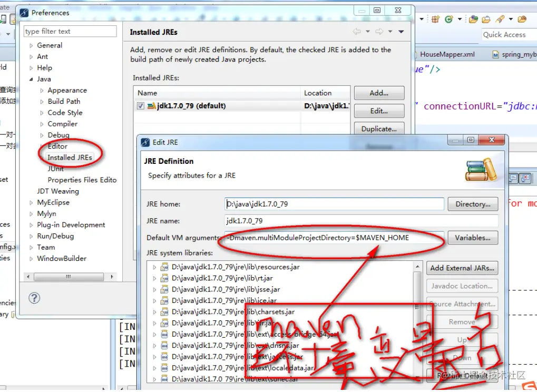Open the New Java Class dropdown arrow
This screenshot has height=392, width=537.
coord(460,19)
